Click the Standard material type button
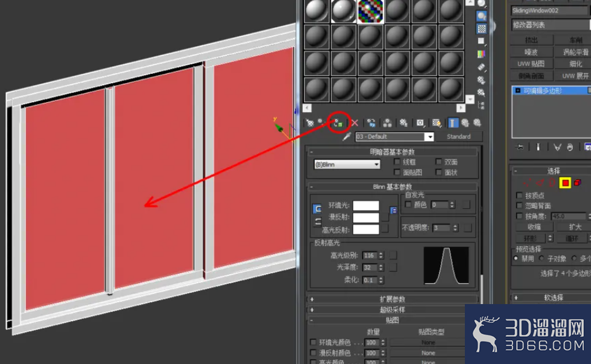Viewport: 591px width, 364px height. (x=459, y=137)
